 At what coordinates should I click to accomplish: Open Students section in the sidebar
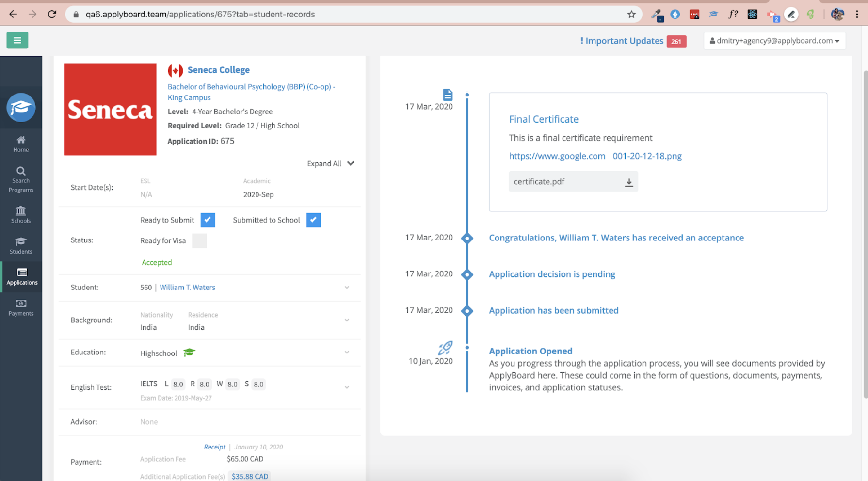(x=21, y=245)
